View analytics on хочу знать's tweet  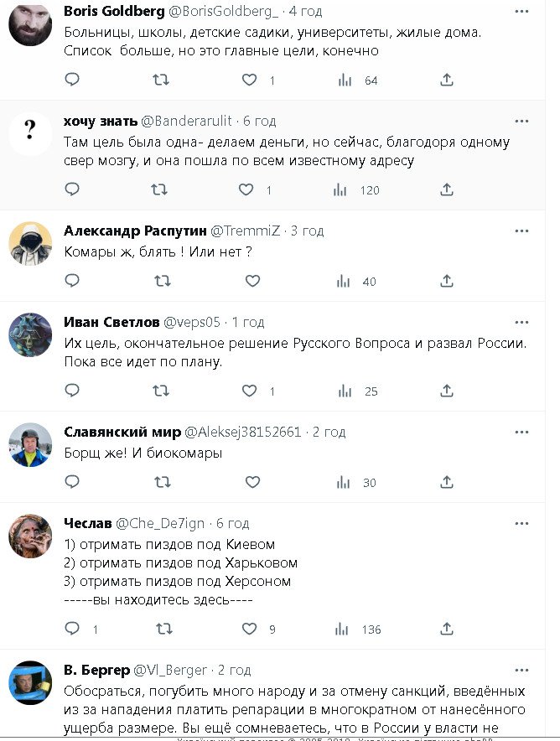pos(341,190)
